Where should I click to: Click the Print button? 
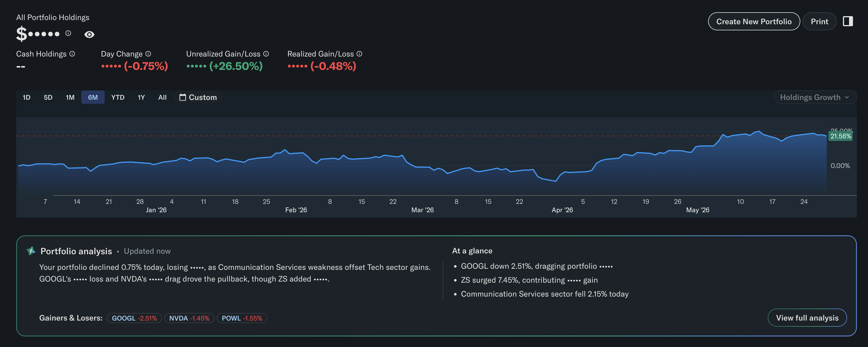(x=819, y=21)
